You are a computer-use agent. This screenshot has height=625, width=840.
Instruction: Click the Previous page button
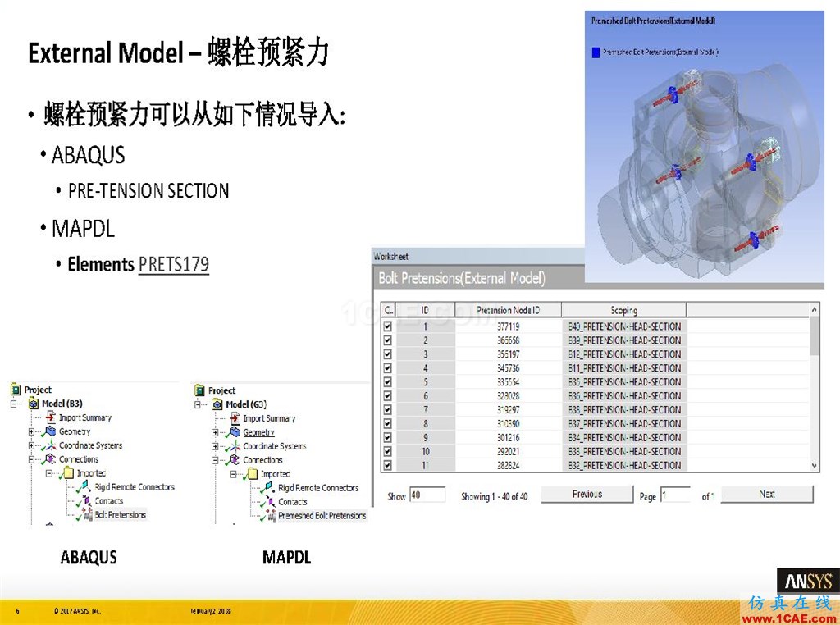[x=587, y=495]
